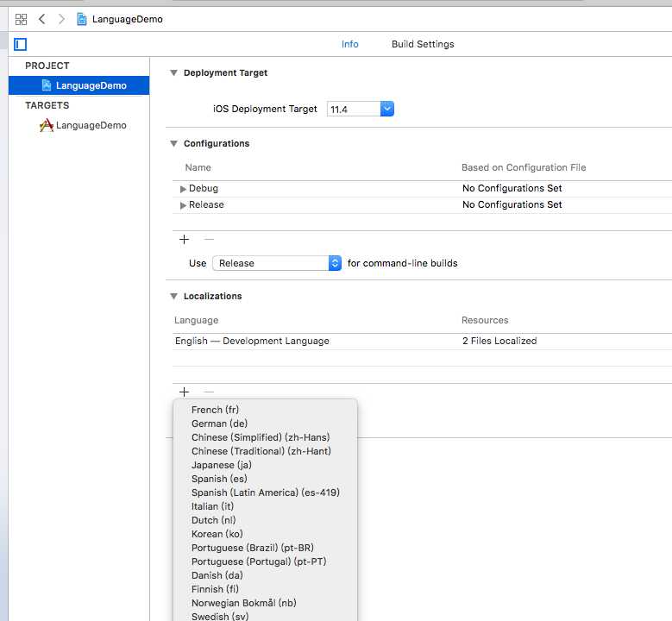Screen dimensions: 672x621
Task: Remove configuration with the minus button
Action: [209, 239]
